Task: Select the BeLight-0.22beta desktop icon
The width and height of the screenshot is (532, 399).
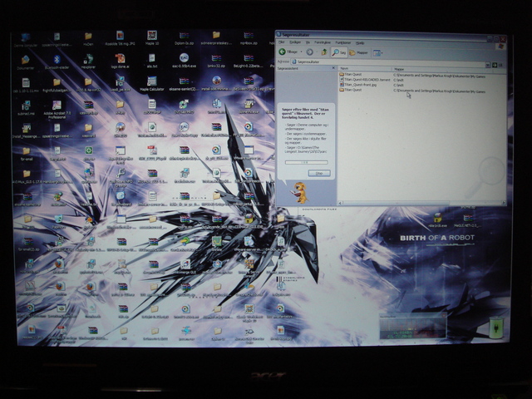Action: (249, 61)
